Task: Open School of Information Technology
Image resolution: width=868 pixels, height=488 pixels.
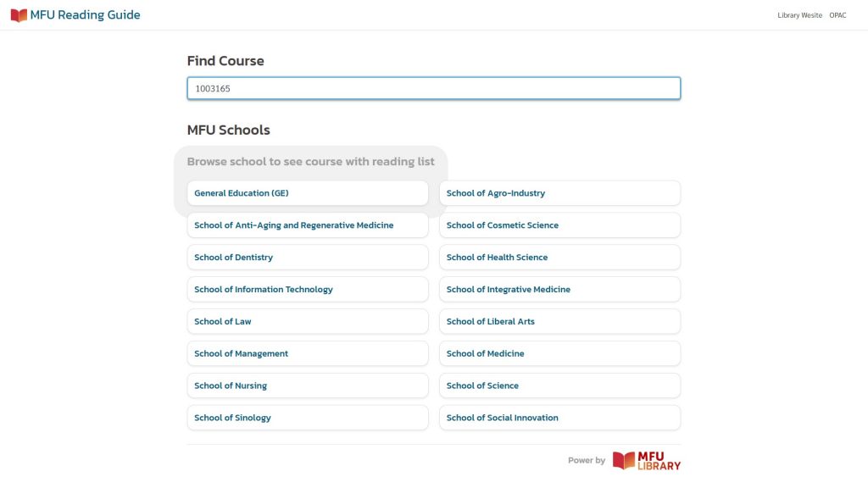Action: [x=307, y=290]
